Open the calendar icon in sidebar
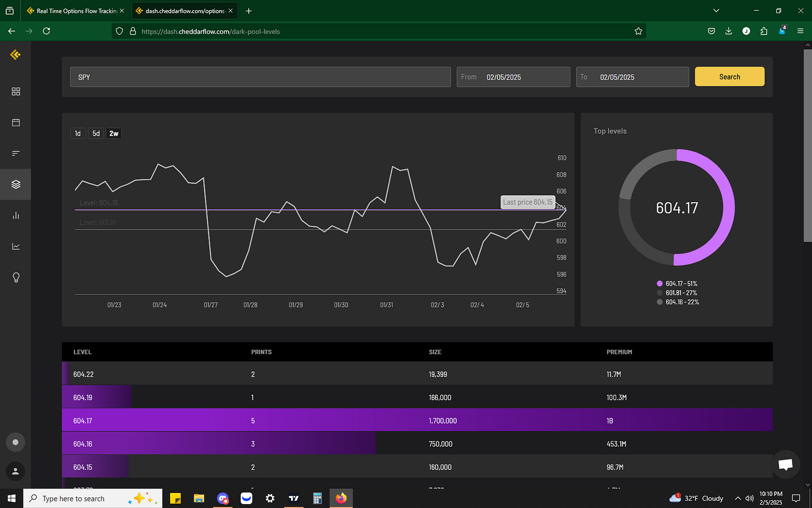Image resolution: width=812 pixels, height=508 pixels. pyautogui.click(x=16, y=122)
